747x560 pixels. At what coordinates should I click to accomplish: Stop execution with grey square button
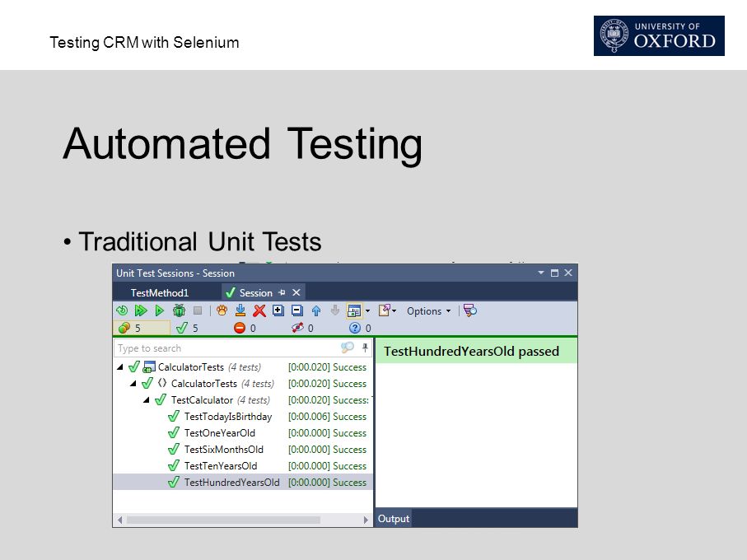198,311
